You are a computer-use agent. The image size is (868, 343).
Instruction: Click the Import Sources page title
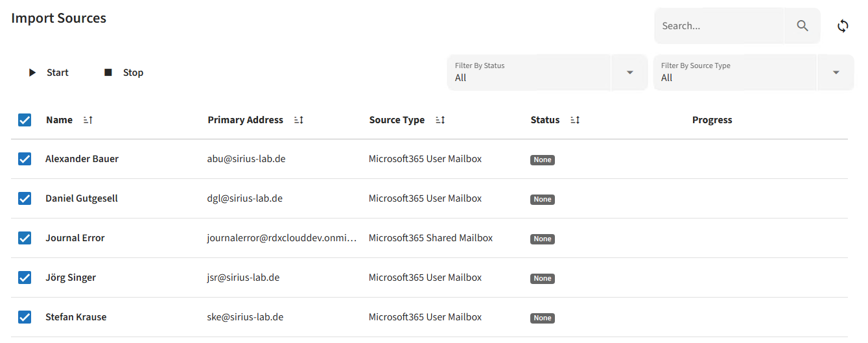[x=59, y=18]
